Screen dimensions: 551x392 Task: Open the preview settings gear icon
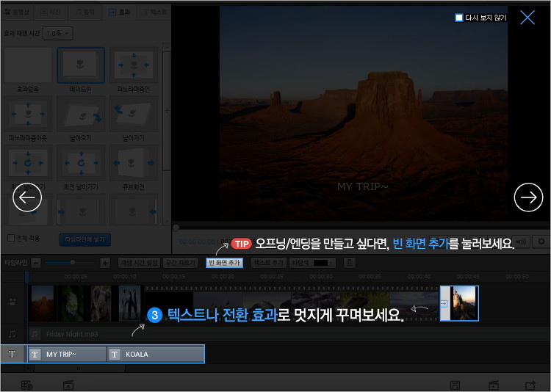541,242
